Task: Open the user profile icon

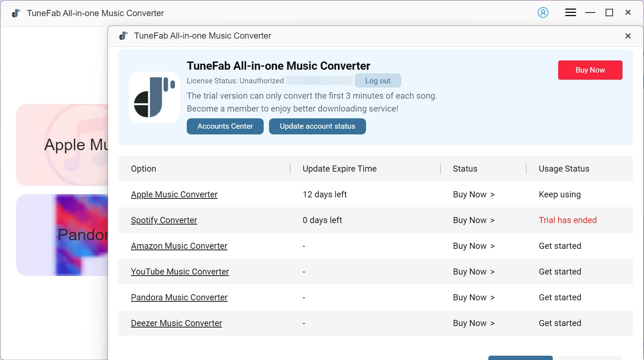Action: (543, 13)
